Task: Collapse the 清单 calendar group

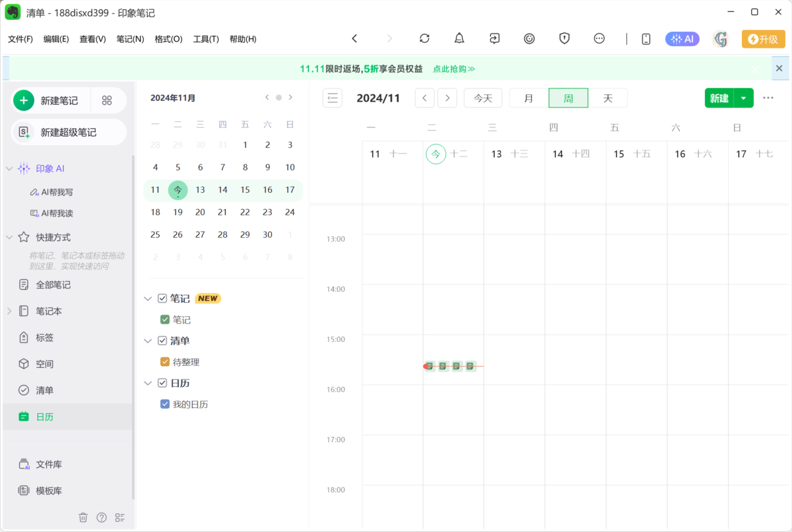Action: point(148,341)
